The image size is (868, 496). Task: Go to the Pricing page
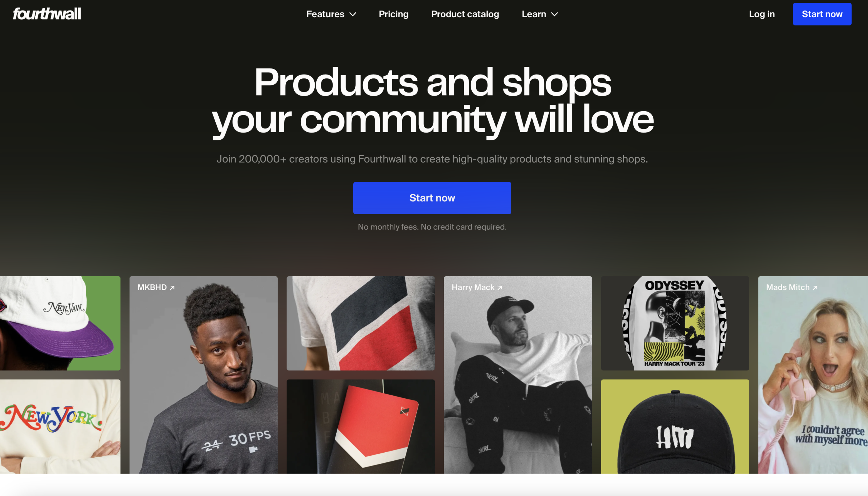click(x=393, y=14)
